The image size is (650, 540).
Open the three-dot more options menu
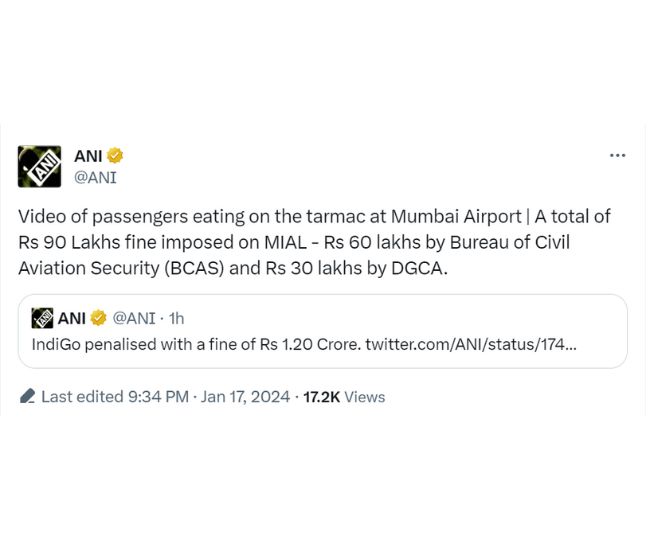click(x=617, y=156)
